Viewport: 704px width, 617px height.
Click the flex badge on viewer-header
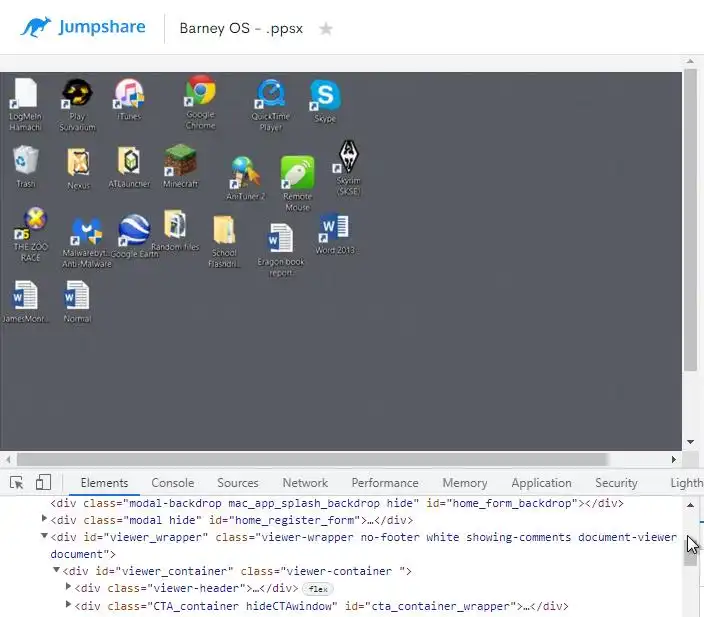click(x=318, y=589)
